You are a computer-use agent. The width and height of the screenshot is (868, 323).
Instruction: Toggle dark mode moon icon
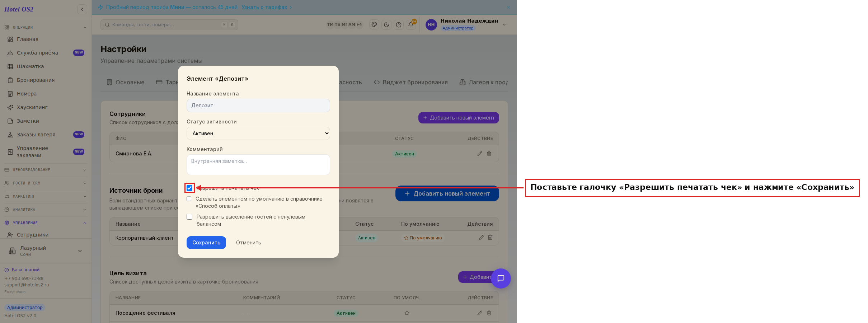click(386, 25)
